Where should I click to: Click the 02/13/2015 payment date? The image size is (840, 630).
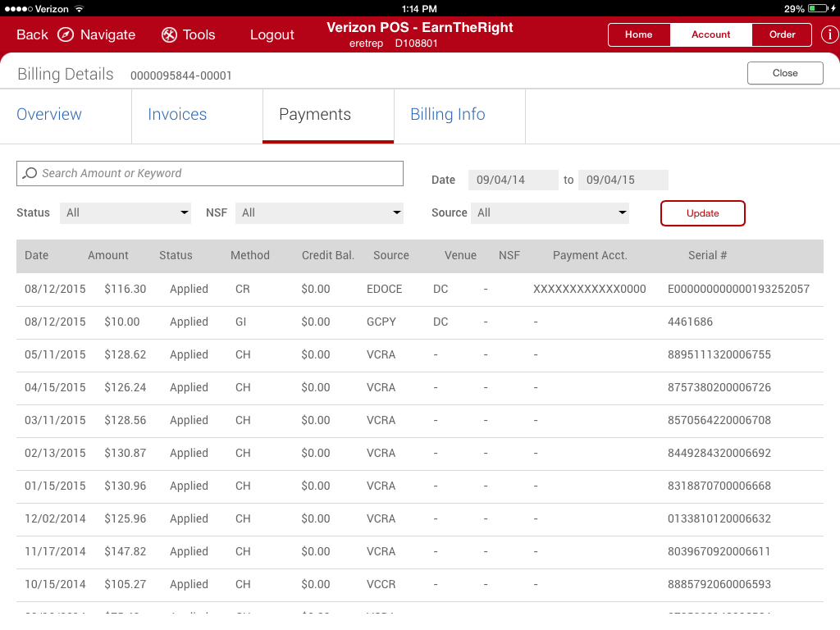point(55,453)
